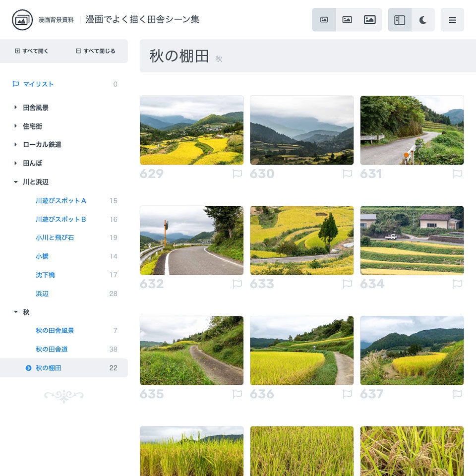Select the medium thumbnail size icon
The image size is (476, 476).
(x=347, y=19)
